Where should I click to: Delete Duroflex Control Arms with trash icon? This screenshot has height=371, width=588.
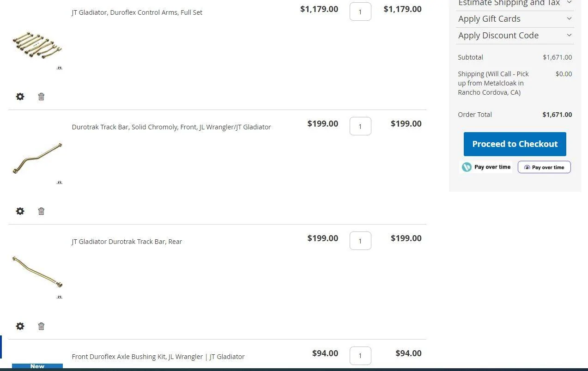coord(41,97)
